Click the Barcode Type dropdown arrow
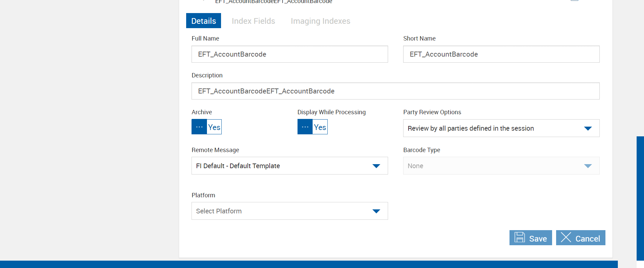This screenshot has width=644, height=268. coord(588,166)
